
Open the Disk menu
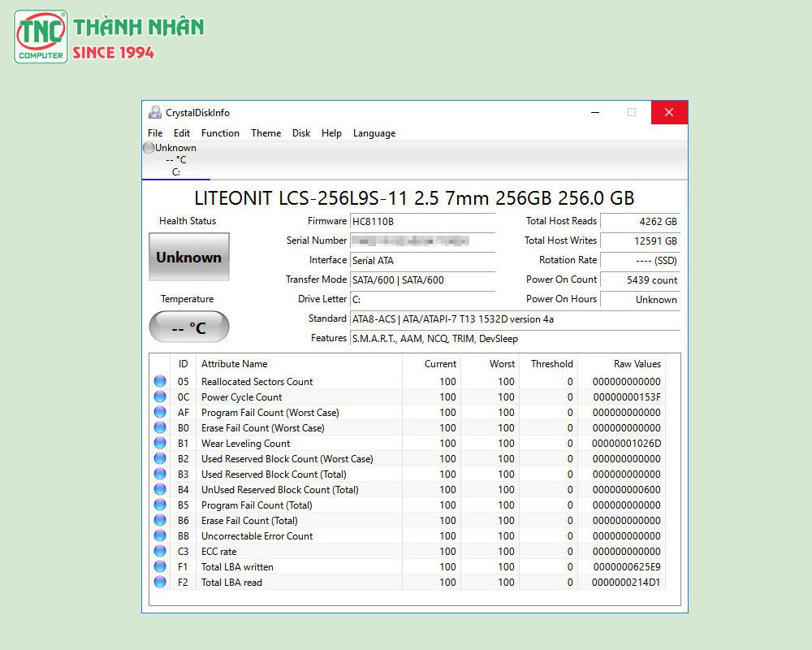pos(301,133)
